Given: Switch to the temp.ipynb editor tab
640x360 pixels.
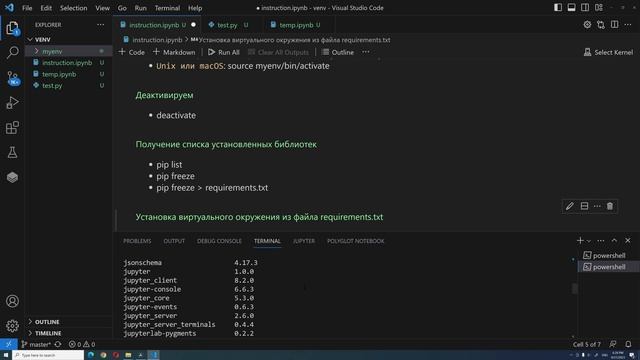Looking at the screenshot, I should [296, 25].
